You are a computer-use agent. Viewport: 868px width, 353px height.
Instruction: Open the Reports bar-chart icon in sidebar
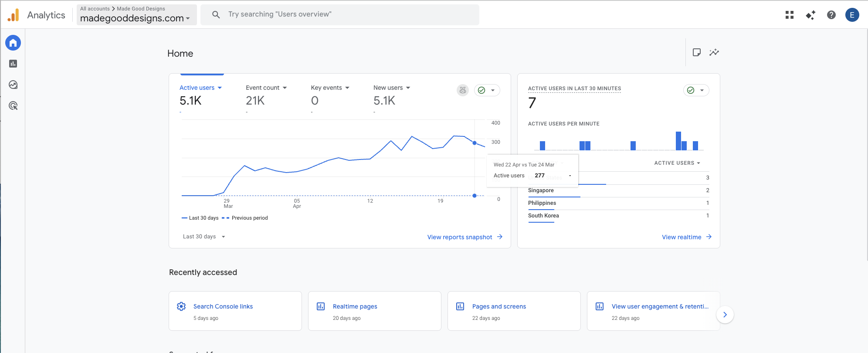click(x=13, y=64)
